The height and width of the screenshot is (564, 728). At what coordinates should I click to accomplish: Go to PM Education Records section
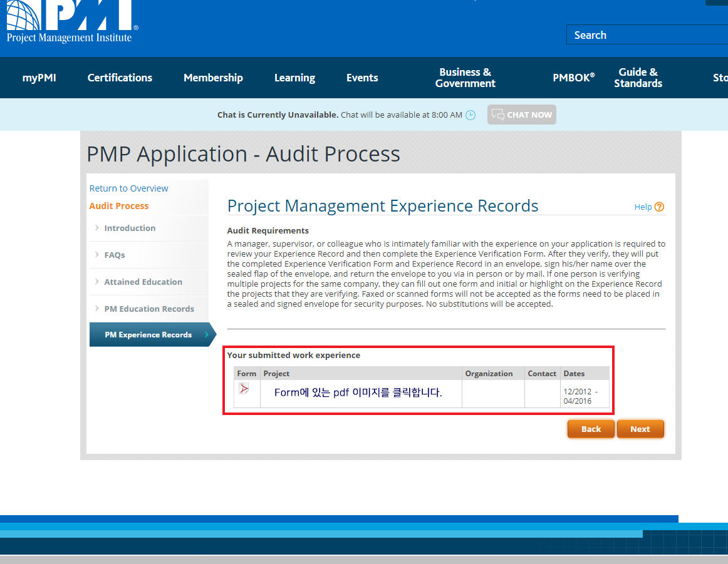[x=149, y=309]
